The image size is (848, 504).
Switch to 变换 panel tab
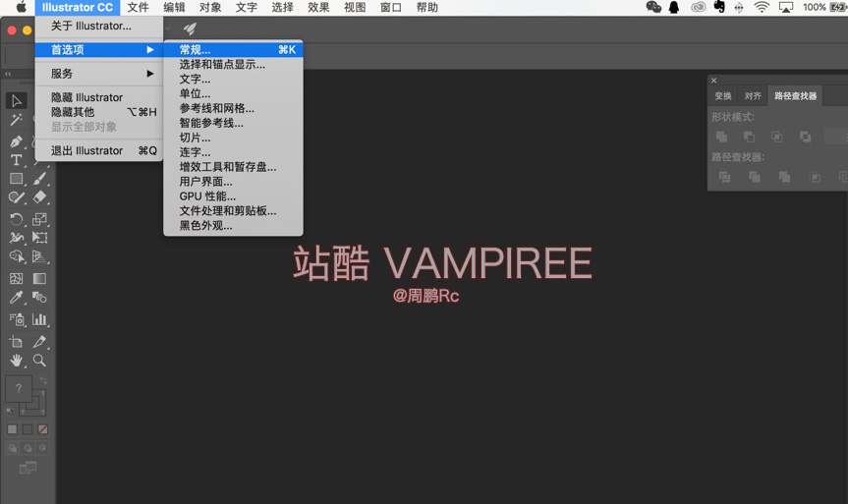coord(723,95)
